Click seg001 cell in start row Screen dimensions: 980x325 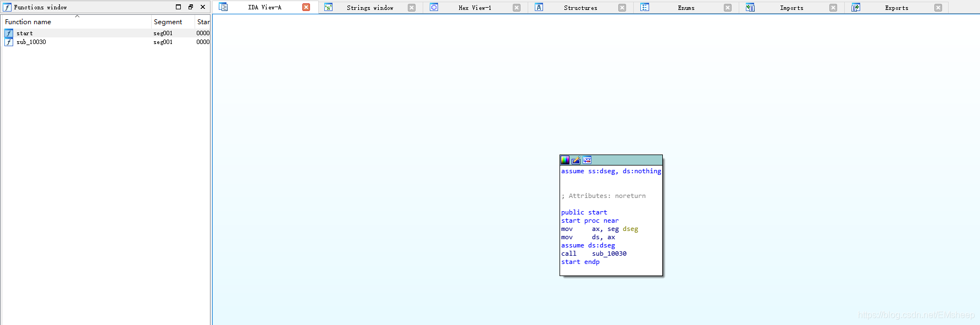(x=163, y=33)
